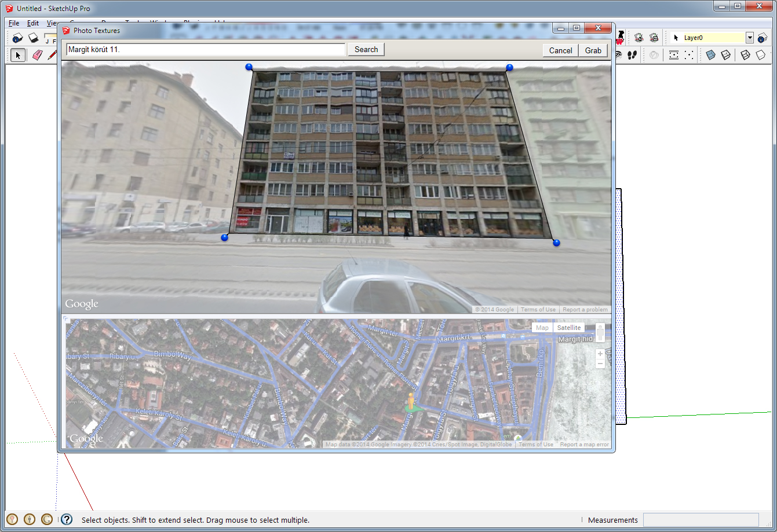Screen dimensions: 777x532
Task: Select the top-left blue pin handle
Action: (x=249, y=67)
